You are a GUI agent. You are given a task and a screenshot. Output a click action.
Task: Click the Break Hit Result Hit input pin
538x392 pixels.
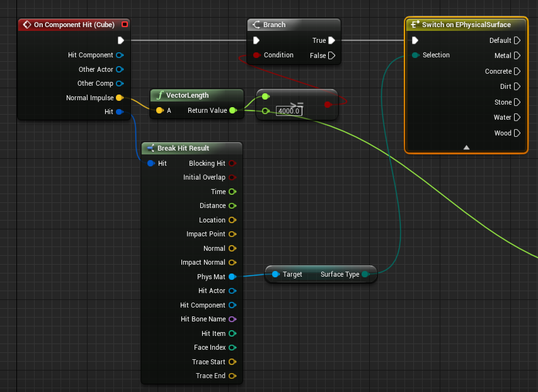coord(151,163)
